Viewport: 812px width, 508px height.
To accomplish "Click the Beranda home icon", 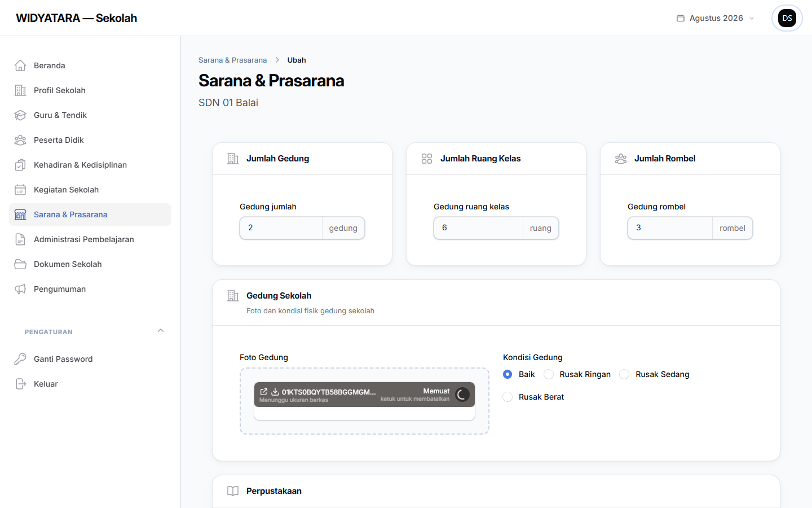I will (20, 65).
